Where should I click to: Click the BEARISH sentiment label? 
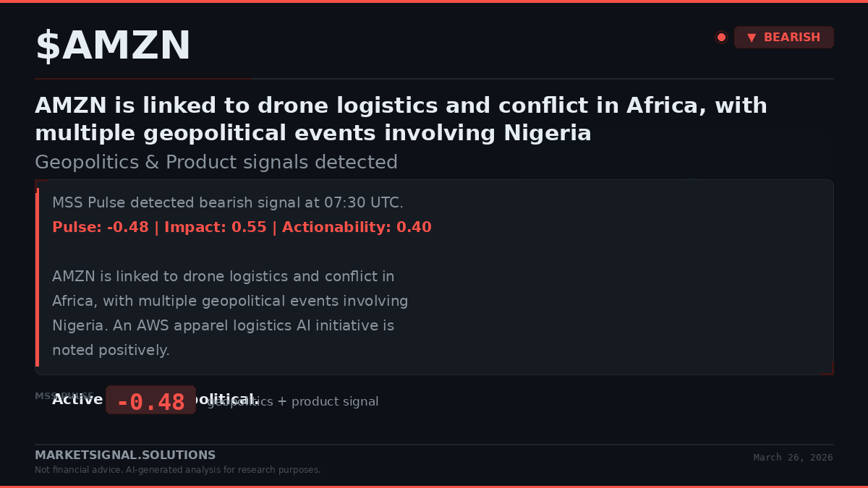(791, 38)
